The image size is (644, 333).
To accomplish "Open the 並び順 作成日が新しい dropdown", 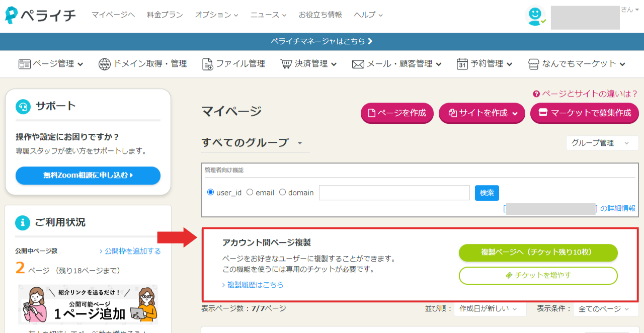I will pos(490,309).
